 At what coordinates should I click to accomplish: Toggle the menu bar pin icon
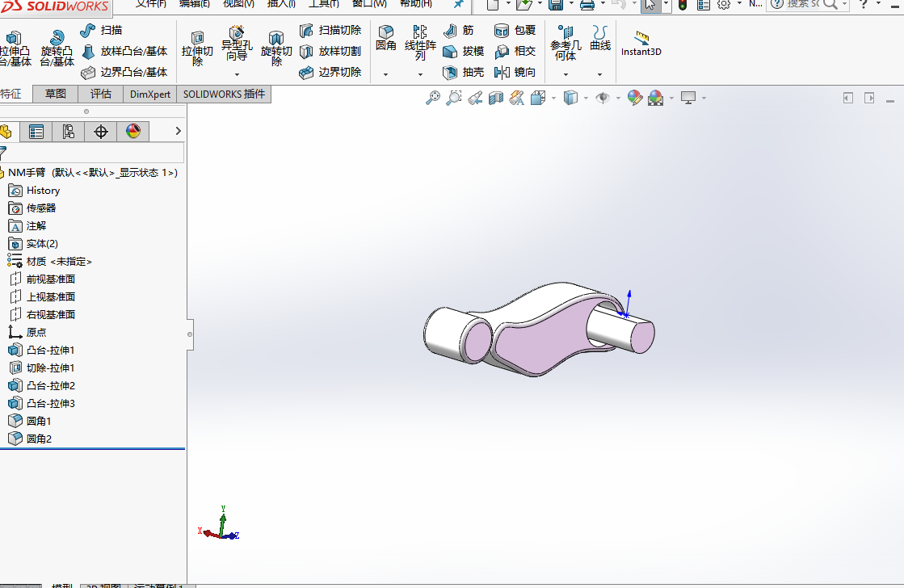458,5
